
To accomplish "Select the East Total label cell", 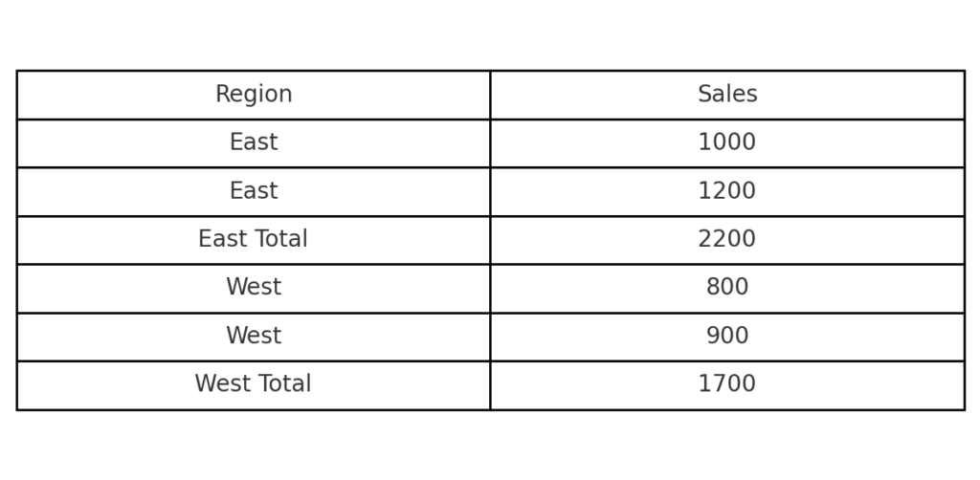I will (254, 239).
